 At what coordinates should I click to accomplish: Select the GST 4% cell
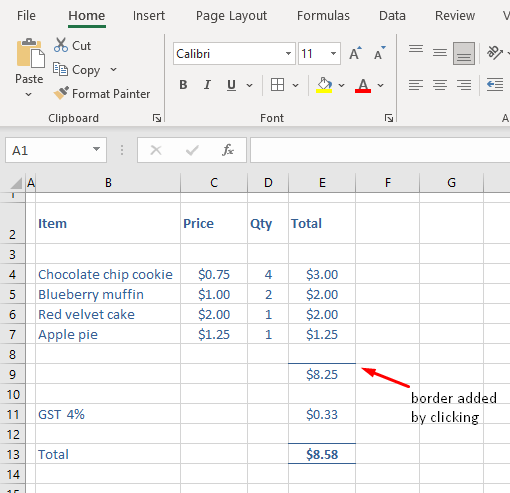click(x=108, y=414)
